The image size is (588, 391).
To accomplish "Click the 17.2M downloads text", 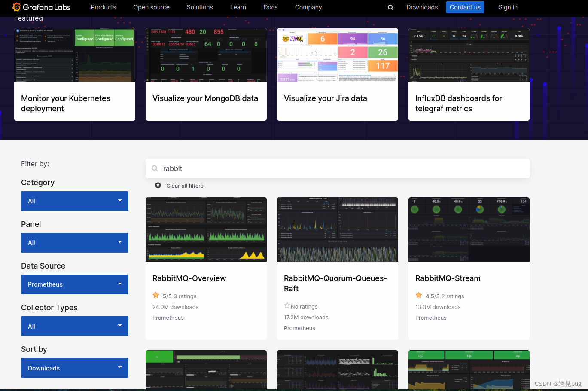I will click(306, 318).
